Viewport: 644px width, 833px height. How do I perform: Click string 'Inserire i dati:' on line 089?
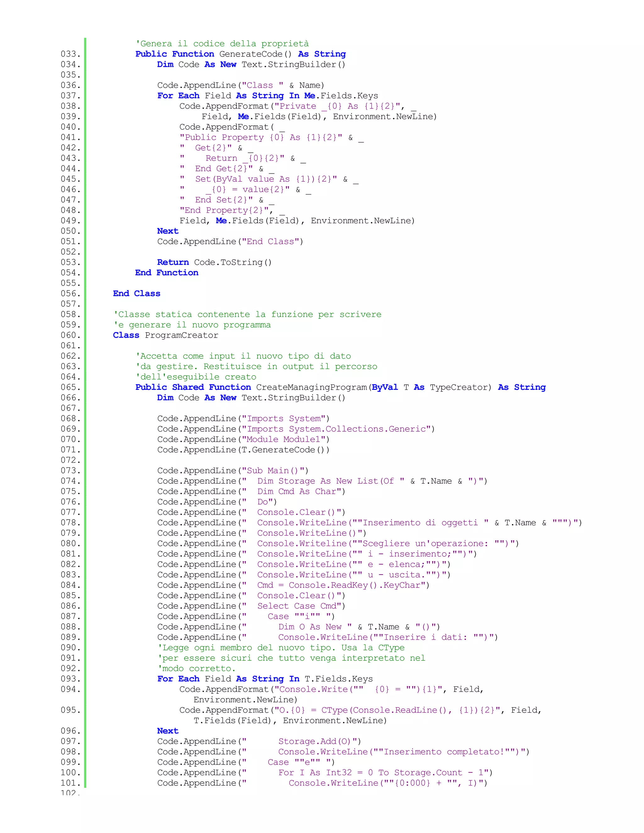click(x=425, y=637)
